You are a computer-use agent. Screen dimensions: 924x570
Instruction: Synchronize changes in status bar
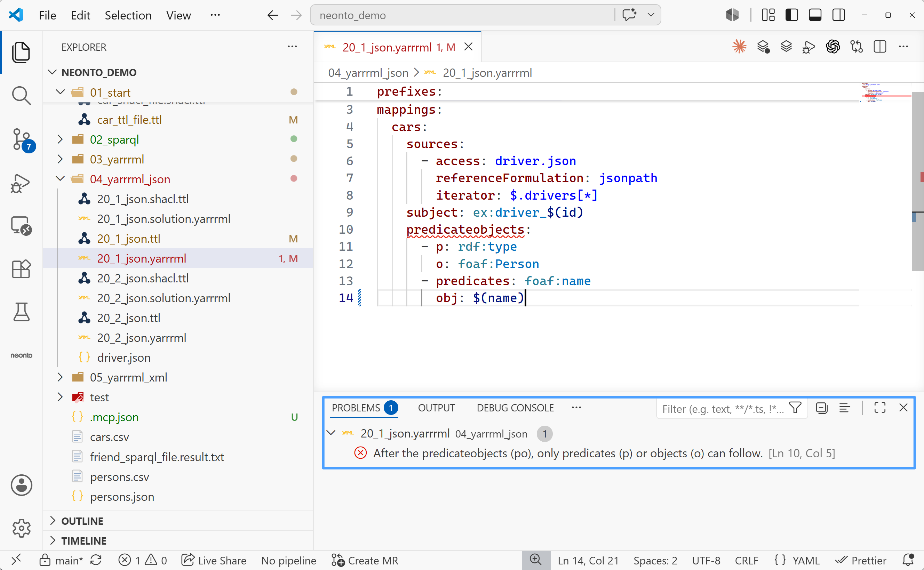click(x=96, y=560)
